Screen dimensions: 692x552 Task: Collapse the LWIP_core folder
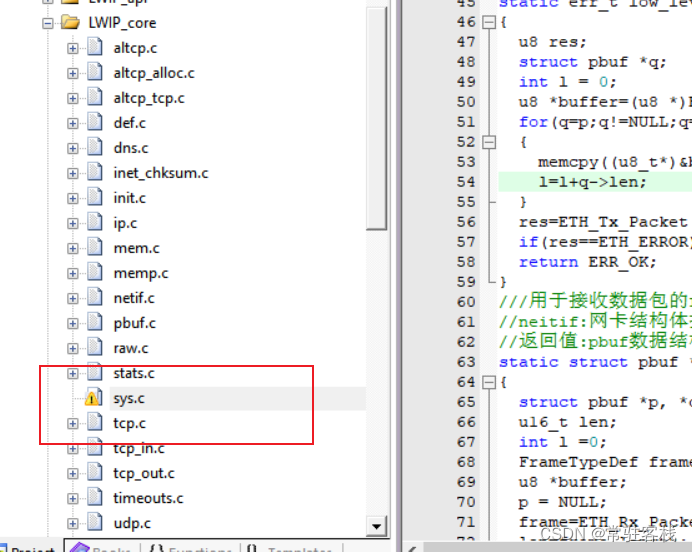[48, 23]
